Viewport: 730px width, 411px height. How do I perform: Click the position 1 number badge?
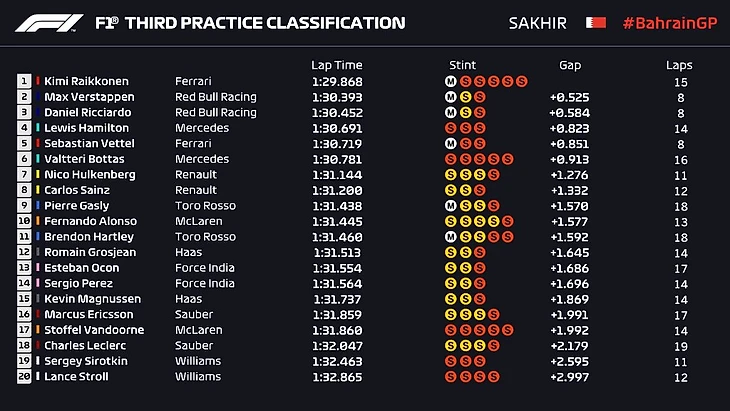[x=24, y=82]
